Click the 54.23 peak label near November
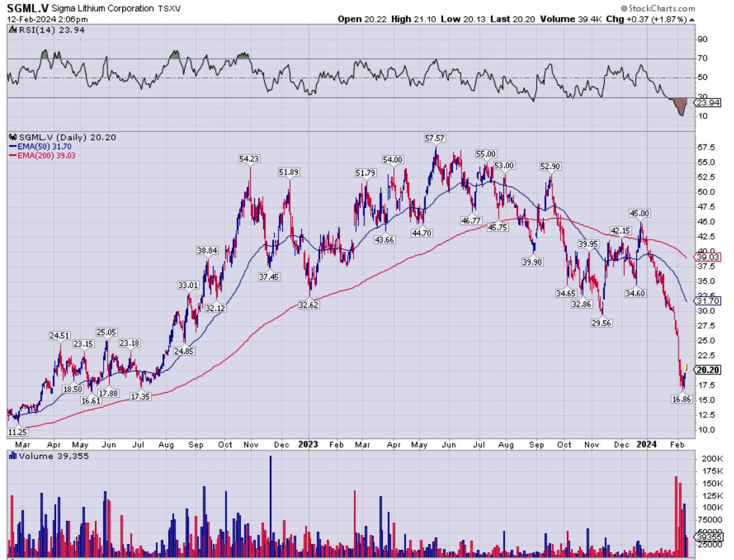The image size is (734, 560). point(249,158)
